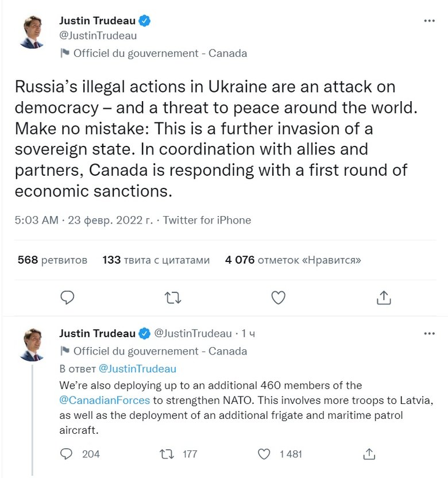Retweet the reply with 177 retweets
The image size is (448, 478).
pyautogui.click(x=168, y=454)
